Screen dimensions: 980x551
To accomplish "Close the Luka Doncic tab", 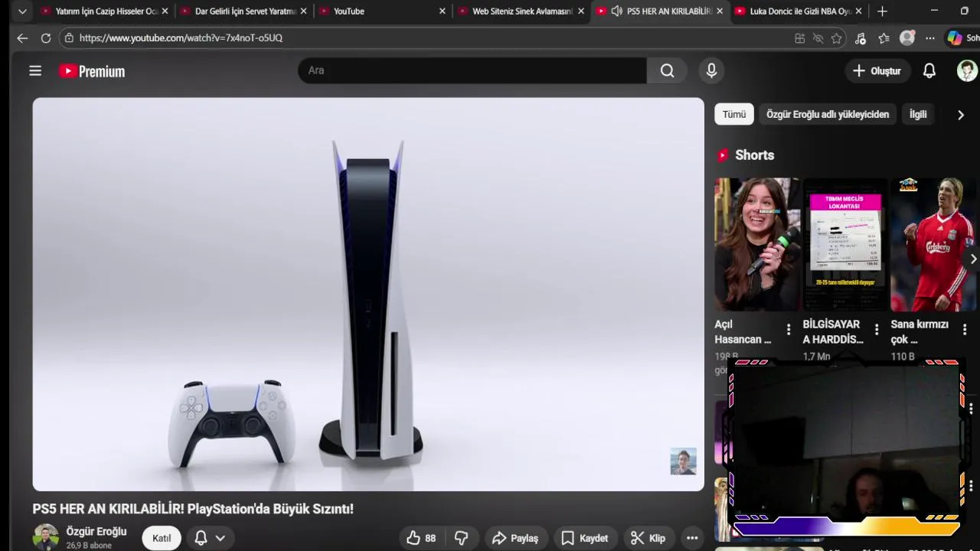I will 858,11.
